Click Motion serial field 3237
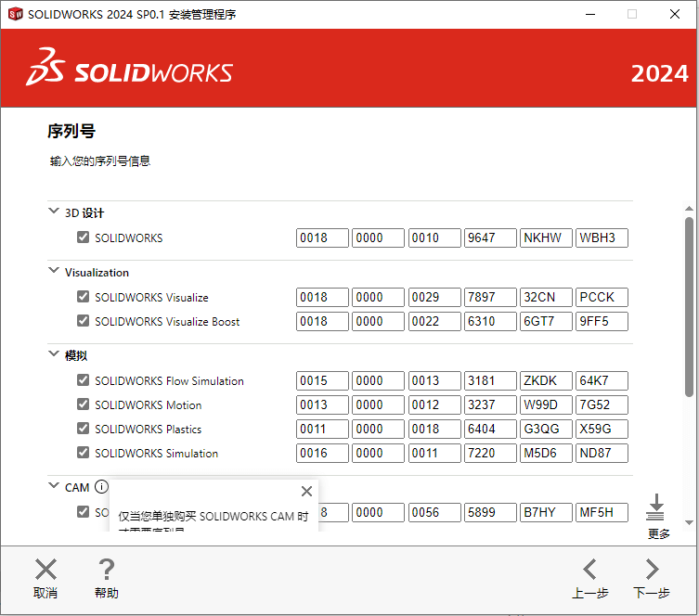 (490, 404)
